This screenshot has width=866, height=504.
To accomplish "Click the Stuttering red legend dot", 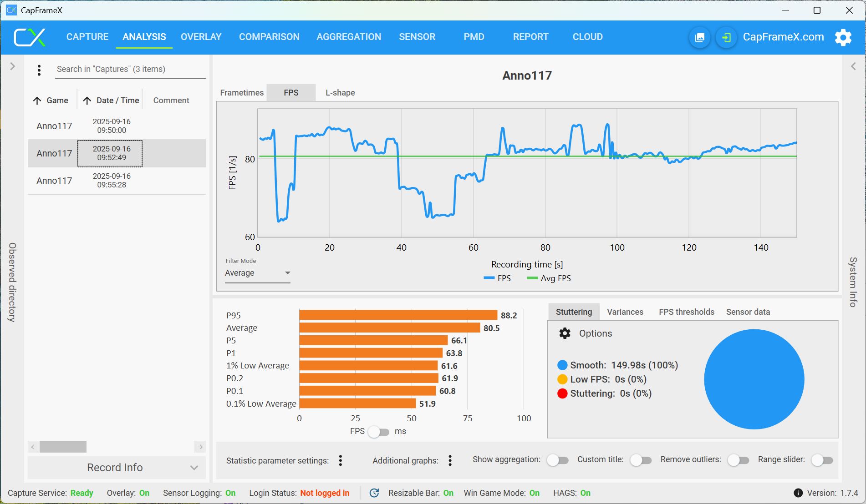I will pyautogui.click(x=562, y=393).
